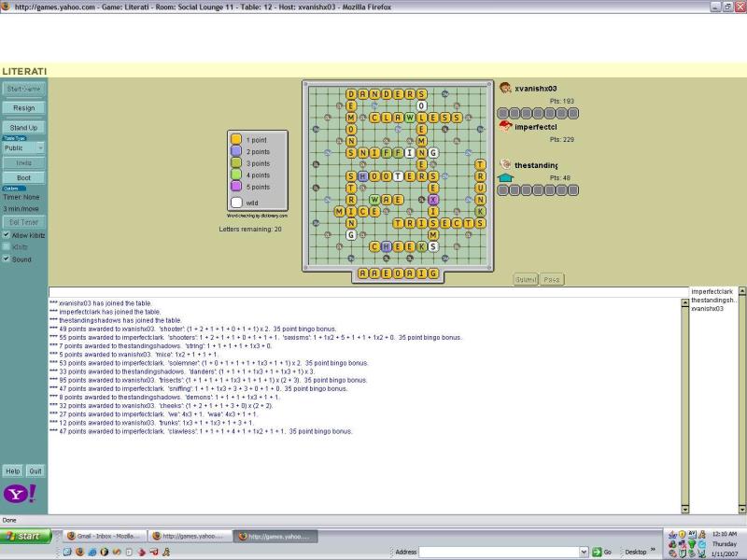Turn off the Sound checkbox
This screenshot has height=560, width=747.
(7, 259)
